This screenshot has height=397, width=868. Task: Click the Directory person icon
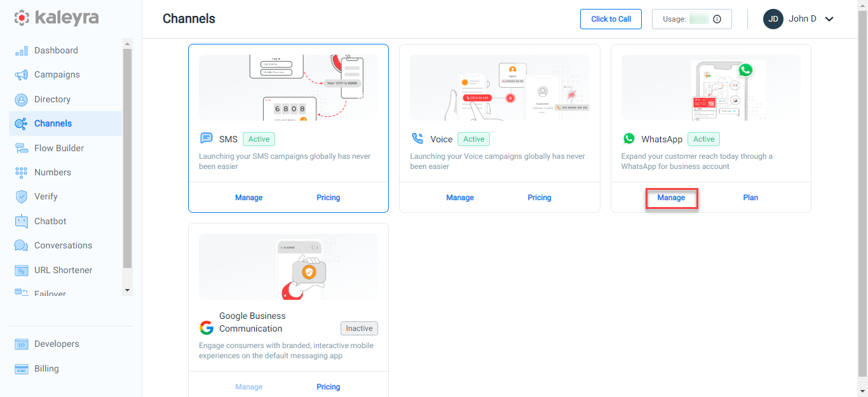click(22, 100)
